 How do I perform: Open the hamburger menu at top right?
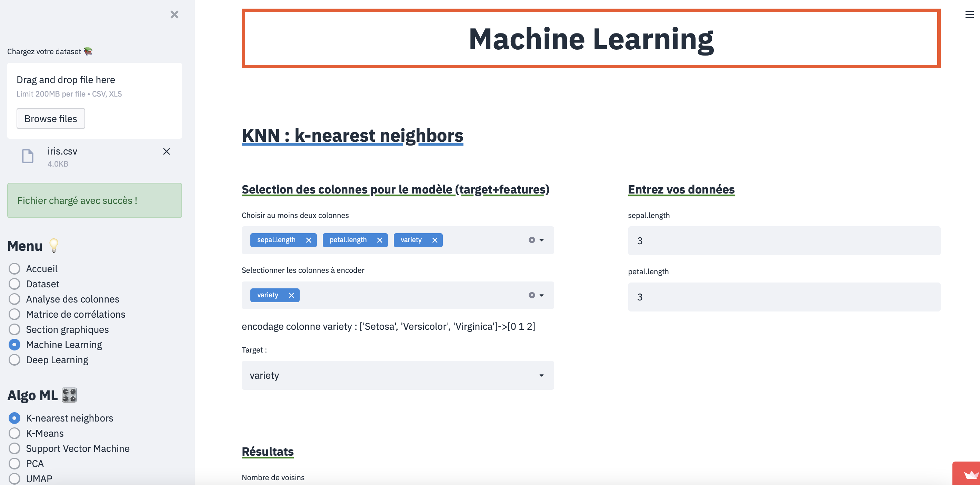[x=969, y=14]
